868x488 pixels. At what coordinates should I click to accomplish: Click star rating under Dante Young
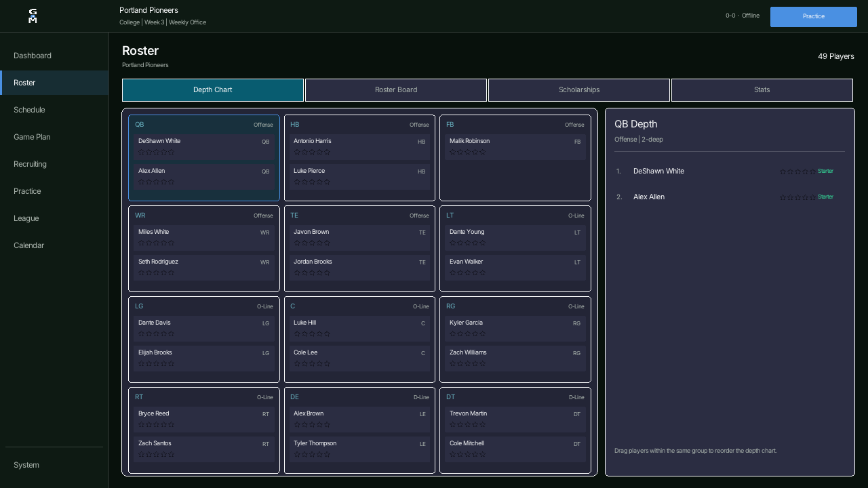(468, 243)
